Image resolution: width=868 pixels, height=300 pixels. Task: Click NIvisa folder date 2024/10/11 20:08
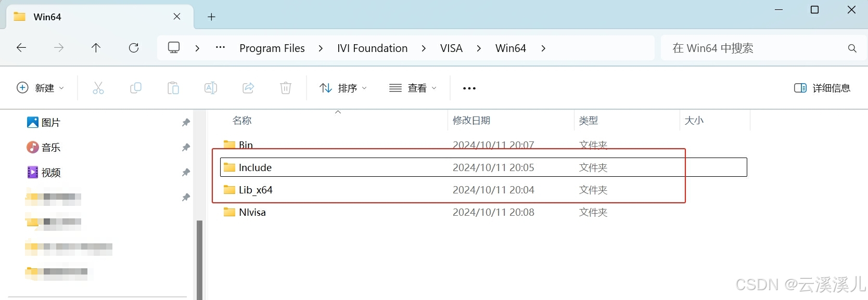pos(493,212)
